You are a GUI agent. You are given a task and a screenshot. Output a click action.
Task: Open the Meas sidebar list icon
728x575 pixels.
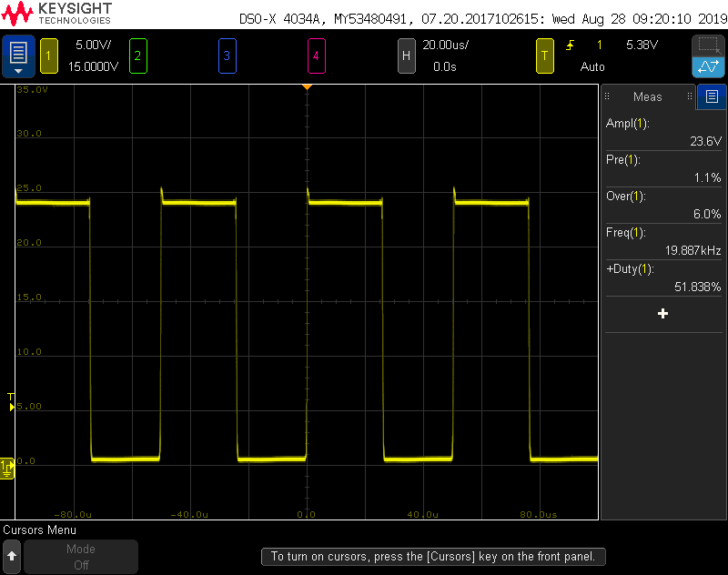[712, 96]
